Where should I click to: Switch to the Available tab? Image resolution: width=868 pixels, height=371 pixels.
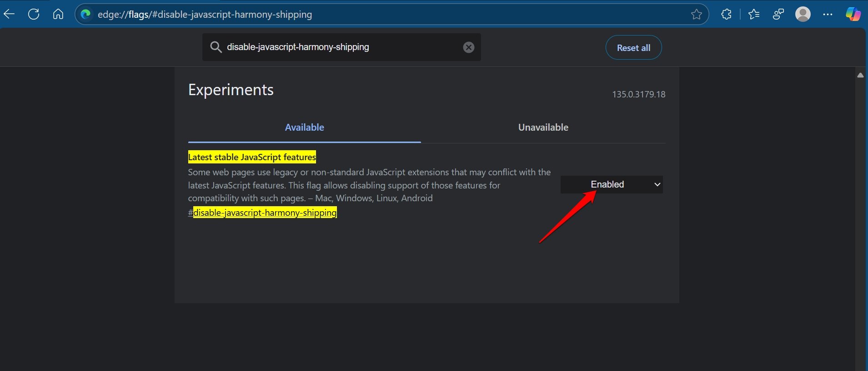(304, 127)
